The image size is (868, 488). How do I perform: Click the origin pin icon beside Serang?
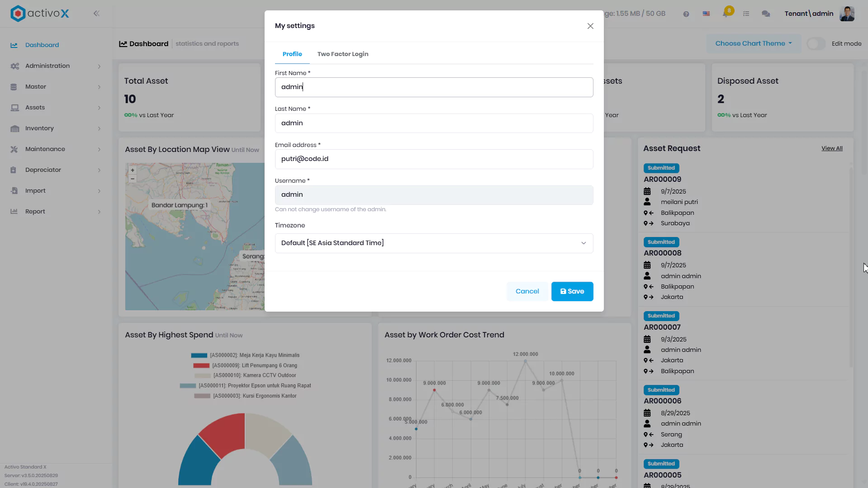(x=649, y=435)
